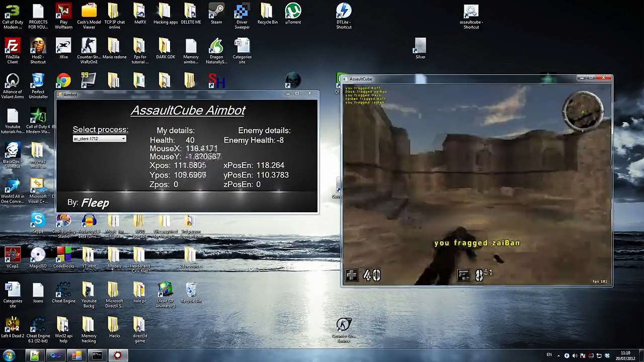Click the "By: Fleep" credit text
Viewport: 644px width, 362px height.
tap(88, 203)
